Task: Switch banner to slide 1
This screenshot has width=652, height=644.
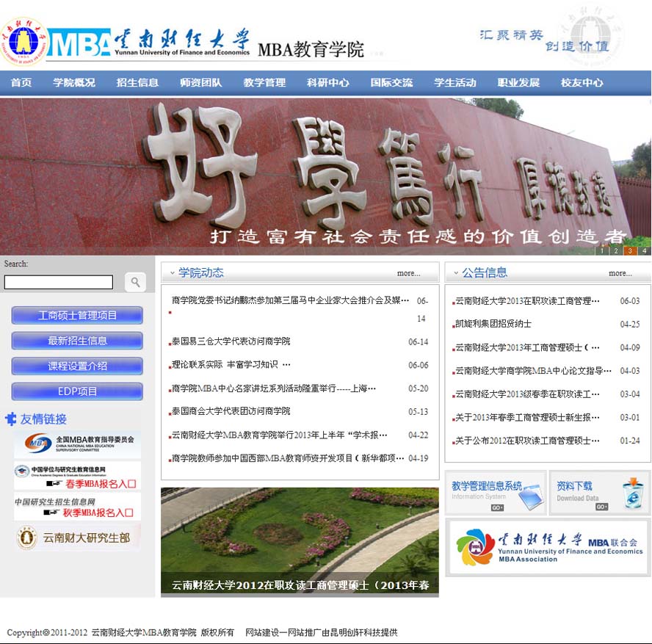Action: tap(601, 250)
